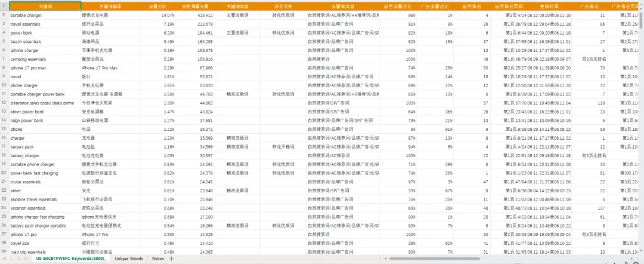This screenshot has height=264, width=644.
Task: Click the battery pack charger portable cell
Action: click(x=45, y=226)
